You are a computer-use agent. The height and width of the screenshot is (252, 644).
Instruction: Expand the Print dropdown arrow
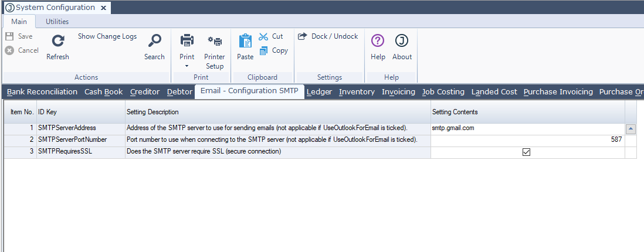[187, 66]
